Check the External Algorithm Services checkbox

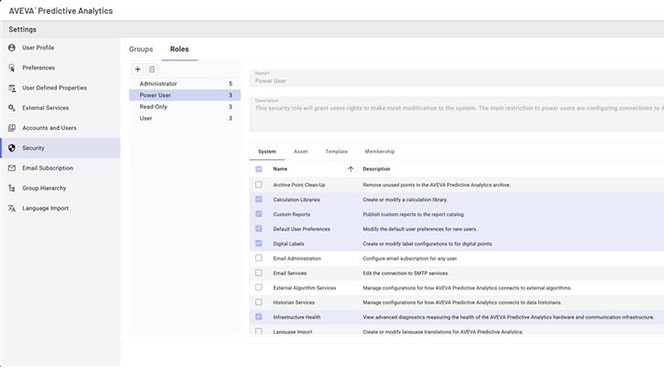click(259, 287)
